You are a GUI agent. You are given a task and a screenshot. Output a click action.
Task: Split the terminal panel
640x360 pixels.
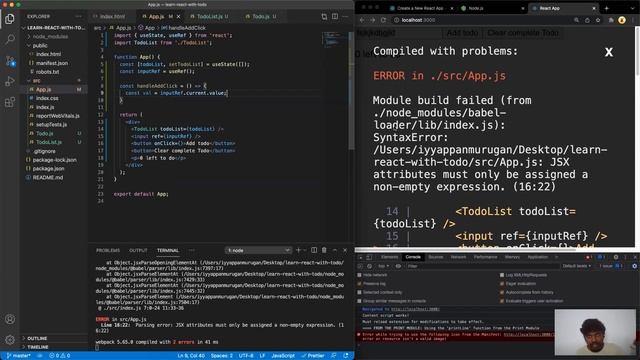pos(314,250)
